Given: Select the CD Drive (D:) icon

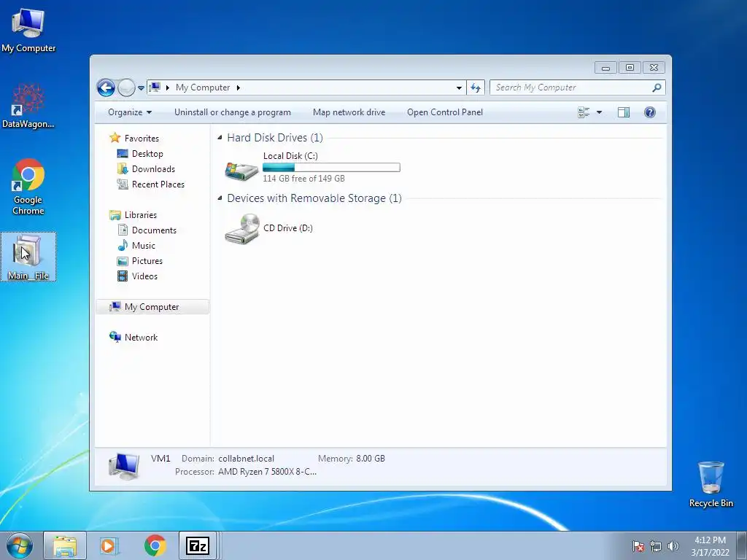Looking at the screenshot, I should click(242, 228).
